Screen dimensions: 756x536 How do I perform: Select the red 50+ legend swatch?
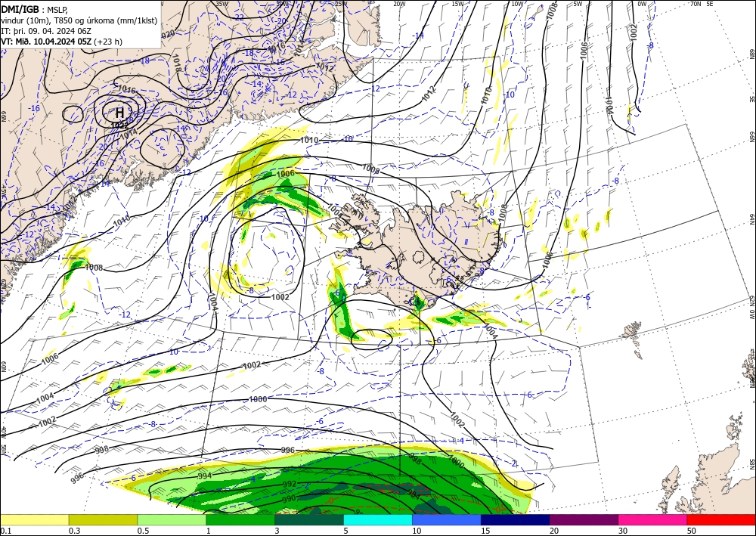[x=721, y=519]
